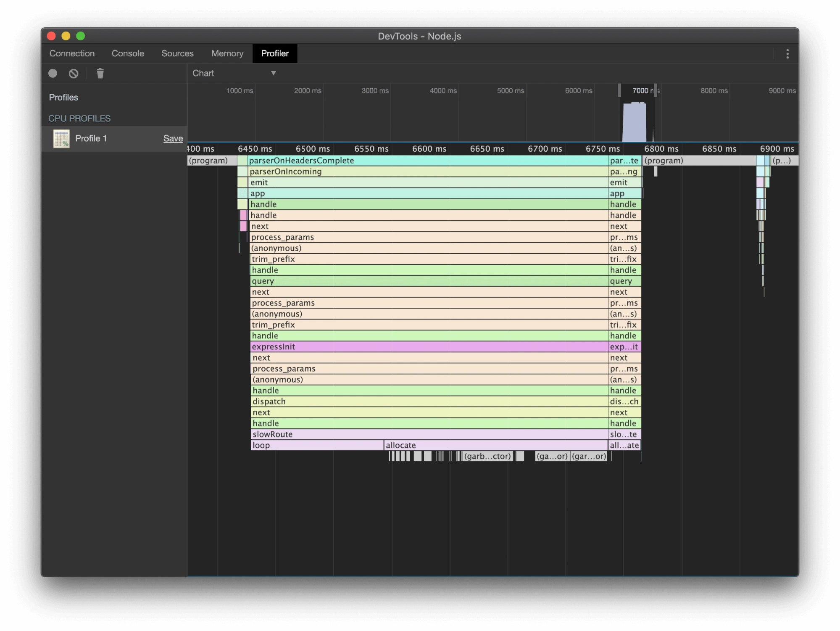The image size is (840, 631).
Task: Click the wide emit flame bar
Action: pyautogui.click(x=428, y=182)
